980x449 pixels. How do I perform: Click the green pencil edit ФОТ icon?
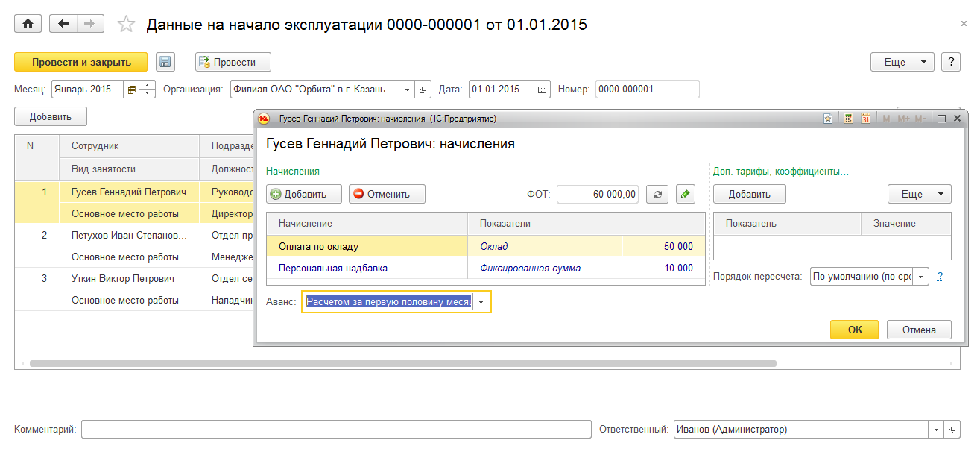[x=686, y=194]
